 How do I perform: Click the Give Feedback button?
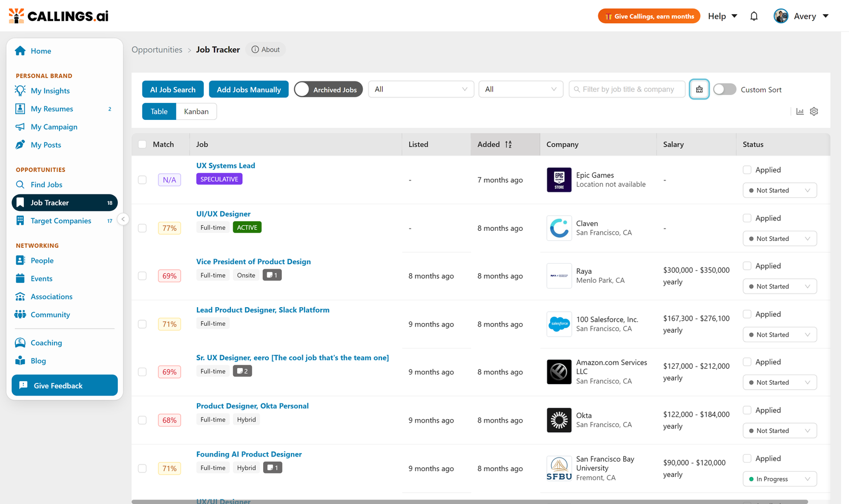[x=65, y=385]
